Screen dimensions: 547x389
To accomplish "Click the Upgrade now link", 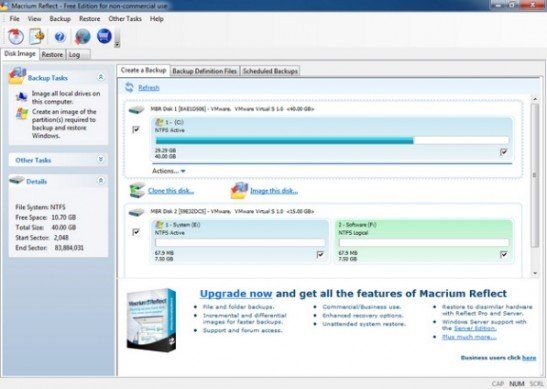I will click(236, 293).
